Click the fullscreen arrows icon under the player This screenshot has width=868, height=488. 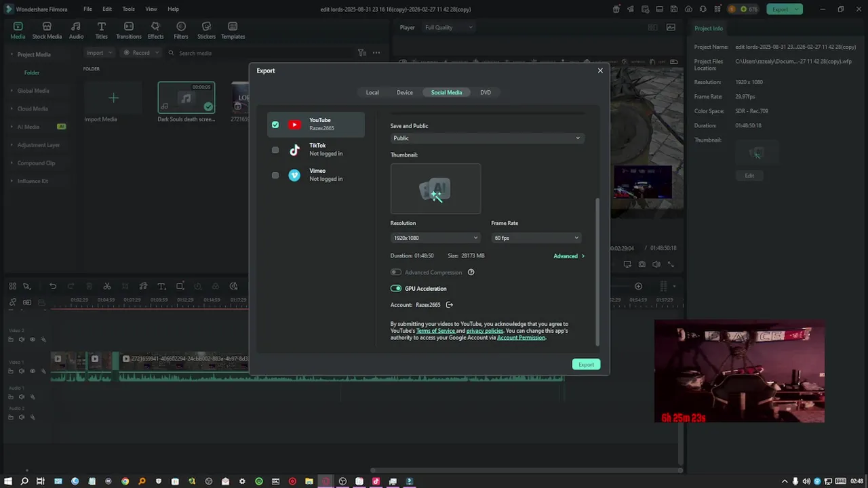point(671,264)
